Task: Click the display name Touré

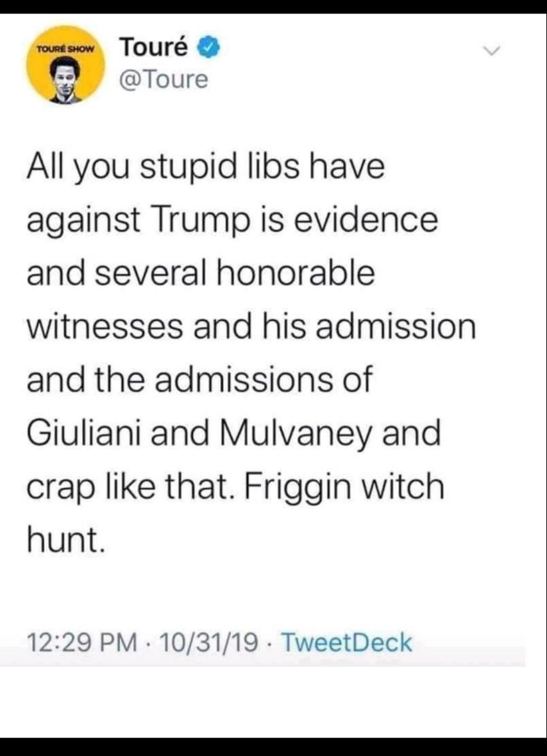Action: pos(154,46)
